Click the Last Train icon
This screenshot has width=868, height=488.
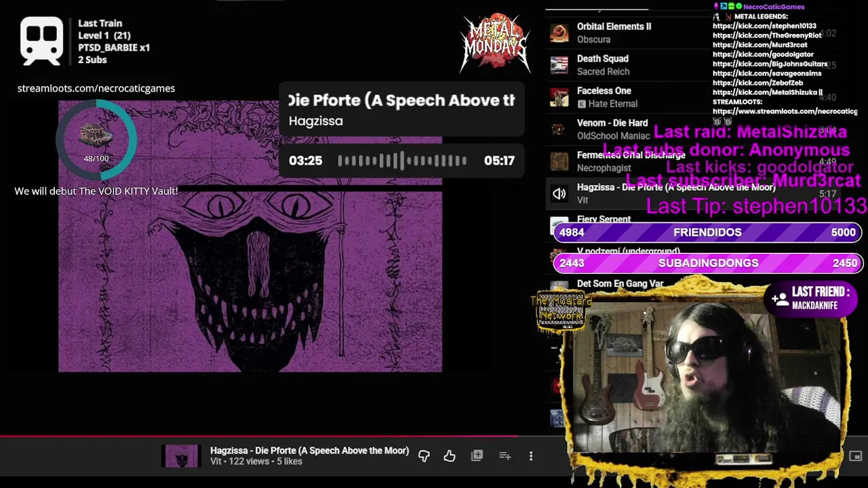(42, 41)
